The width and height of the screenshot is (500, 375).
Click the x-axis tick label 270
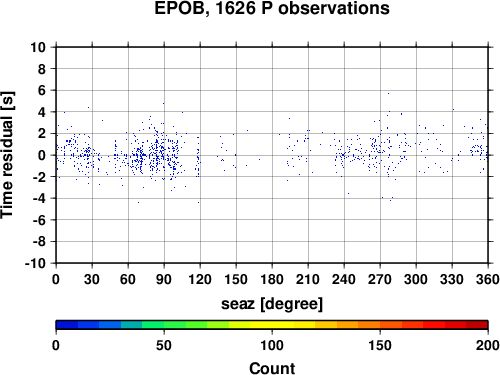click(x=380, y=279)
